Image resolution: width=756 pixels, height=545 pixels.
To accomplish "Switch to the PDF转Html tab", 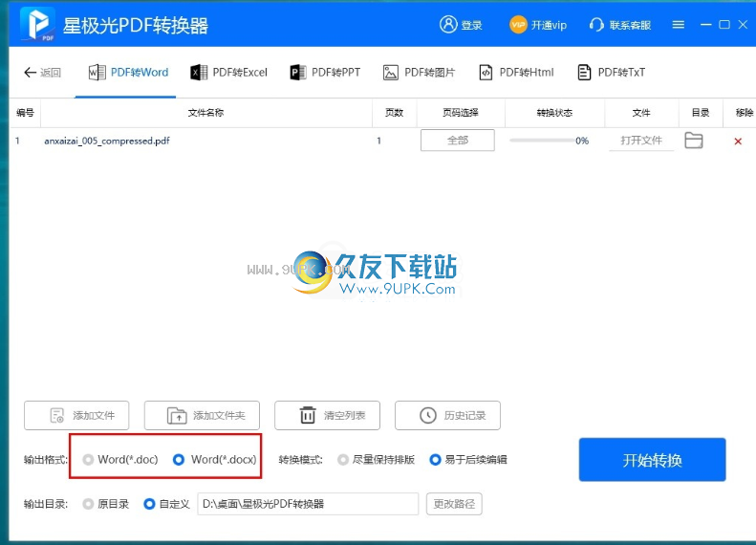I will (x=516, y=73).
